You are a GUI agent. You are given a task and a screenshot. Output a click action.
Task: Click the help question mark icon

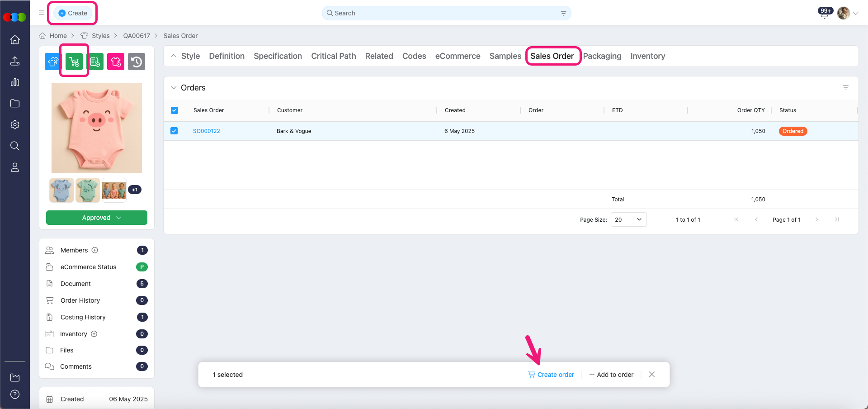pos(15,395)
